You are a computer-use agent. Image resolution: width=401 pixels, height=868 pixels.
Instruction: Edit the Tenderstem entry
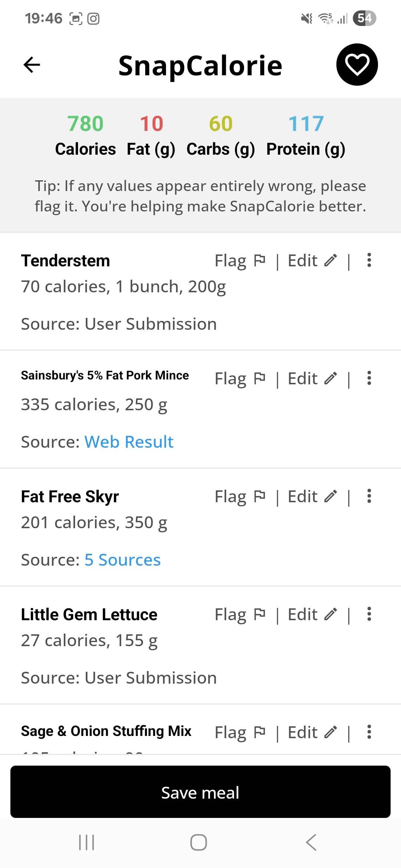click(312, 261)
